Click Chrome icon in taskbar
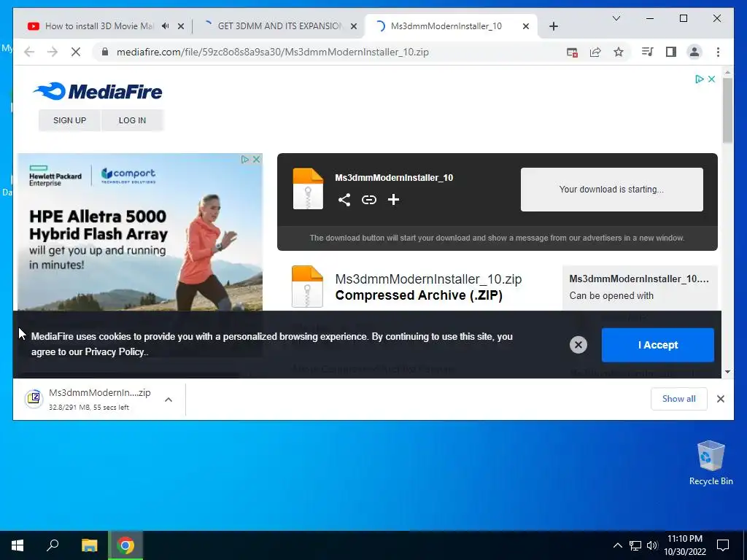The image size is (747, 560). pyautogui.click(x=125, y=545)
